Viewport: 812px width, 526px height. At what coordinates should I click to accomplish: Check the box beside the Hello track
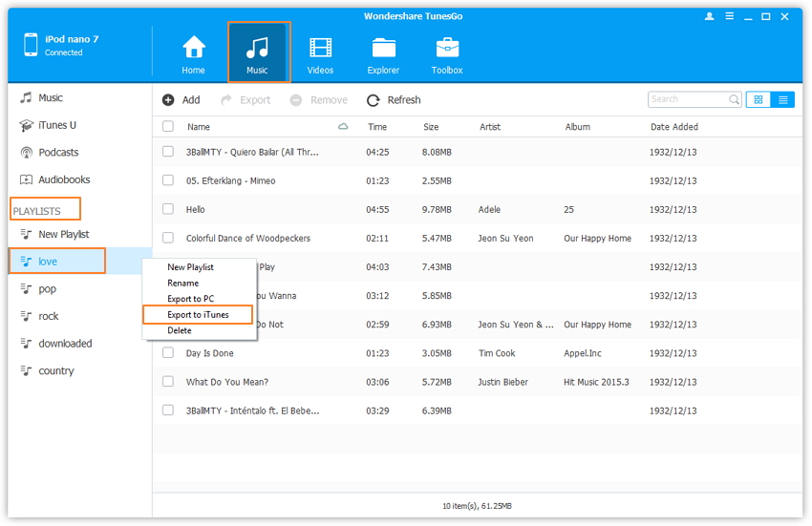coord(168,209)
